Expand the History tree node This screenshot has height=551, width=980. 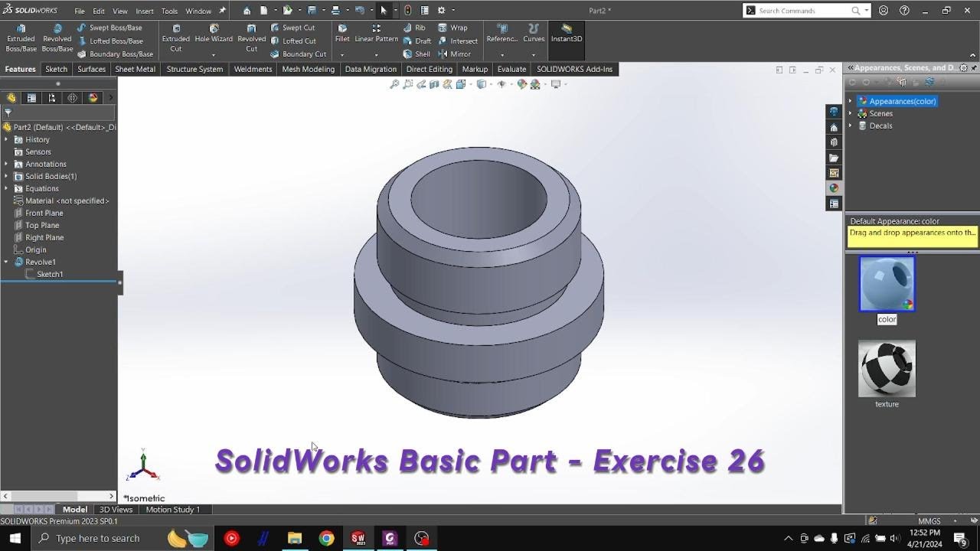tap(6, 139)
